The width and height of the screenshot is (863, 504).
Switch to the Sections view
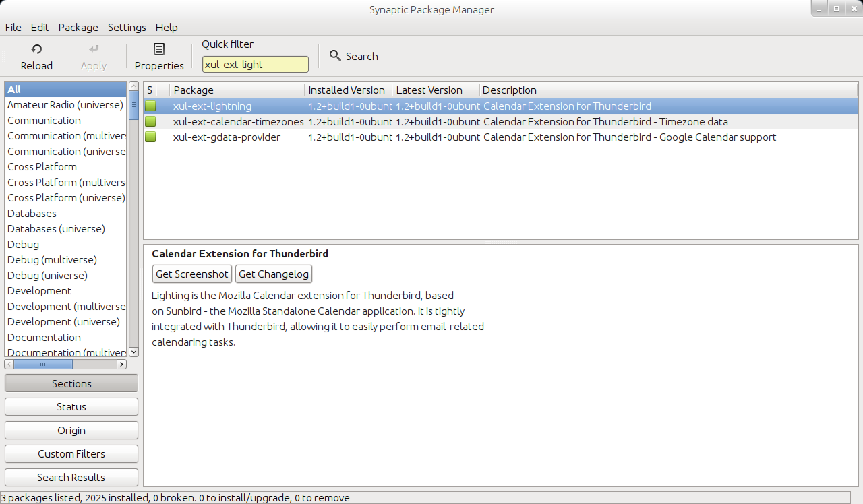click(71, 383)
